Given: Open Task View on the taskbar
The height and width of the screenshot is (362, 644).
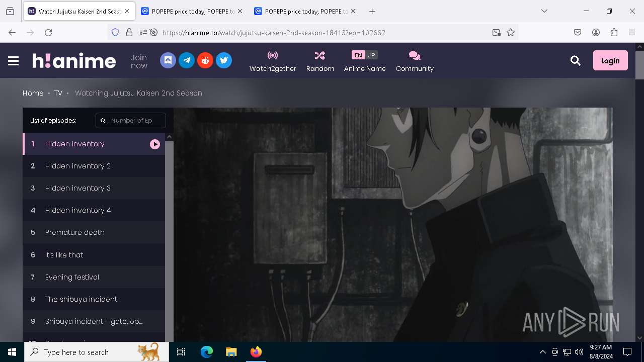Looking at the screenshot, I should coord(181,352).
